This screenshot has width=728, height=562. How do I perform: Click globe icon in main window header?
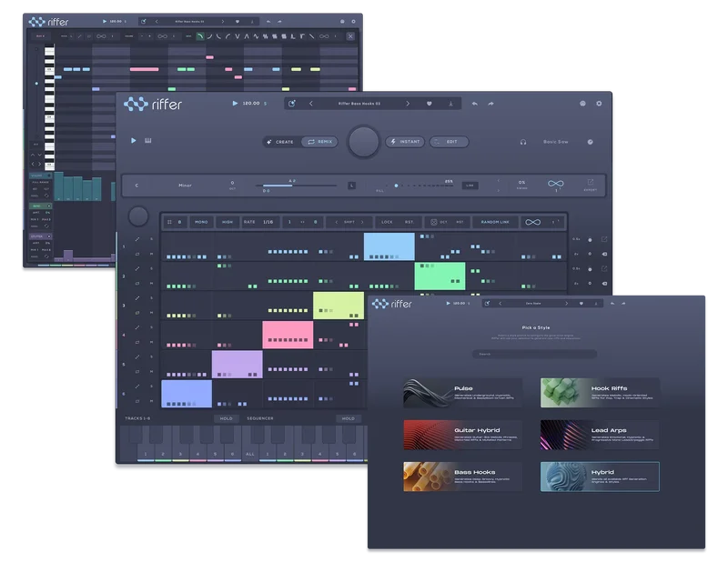(582, 104)
